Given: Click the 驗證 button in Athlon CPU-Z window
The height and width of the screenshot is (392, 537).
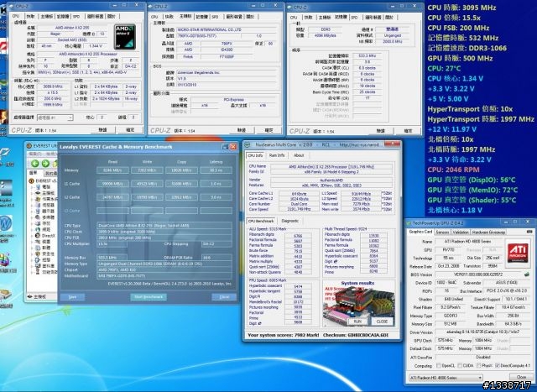Looking at the screenshot, I should click(102, 130).
